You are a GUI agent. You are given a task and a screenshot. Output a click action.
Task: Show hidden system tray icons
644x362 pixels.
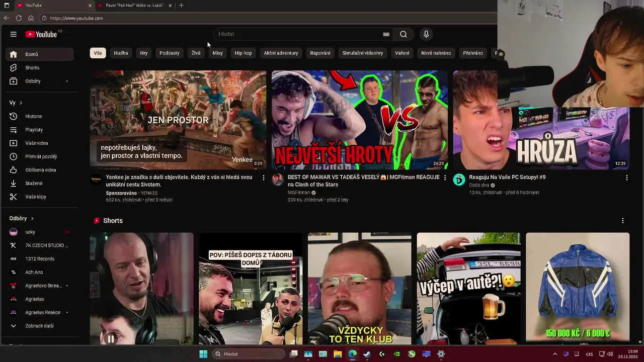tap(555, 354)
